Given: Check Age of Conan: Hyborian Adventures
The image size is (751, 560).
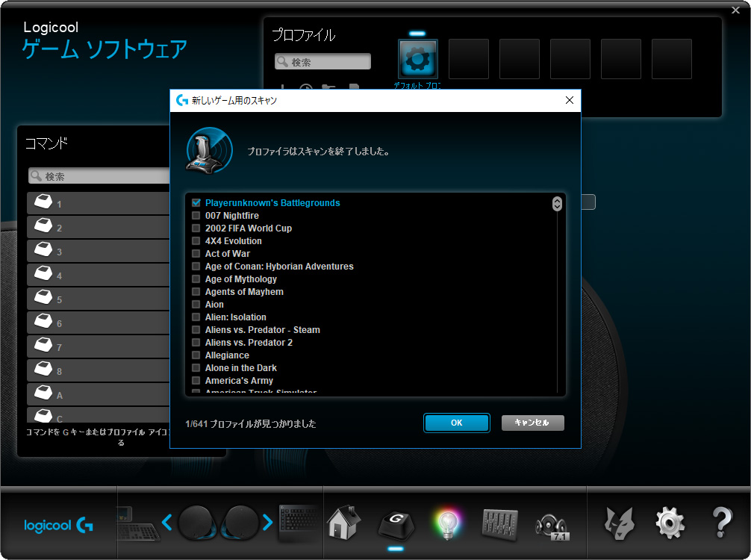Looking at the screenshot, I should point(196,267).
